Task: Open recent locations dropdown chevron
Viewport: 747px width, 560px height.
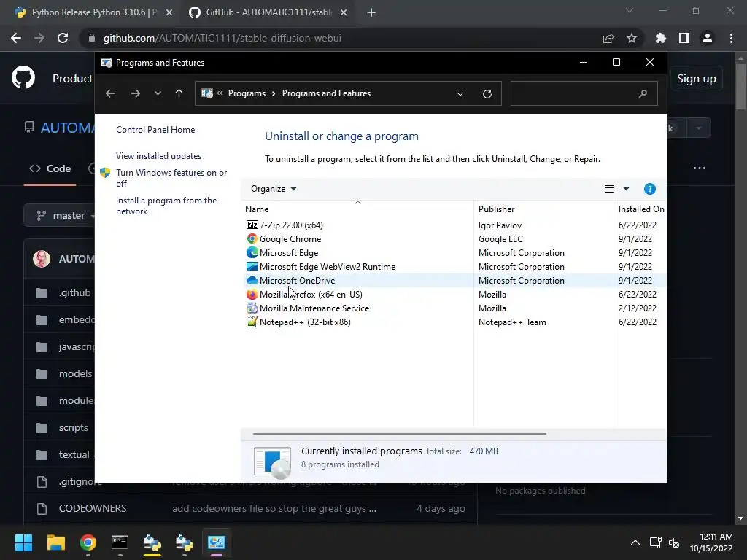Action: [158, 93]
